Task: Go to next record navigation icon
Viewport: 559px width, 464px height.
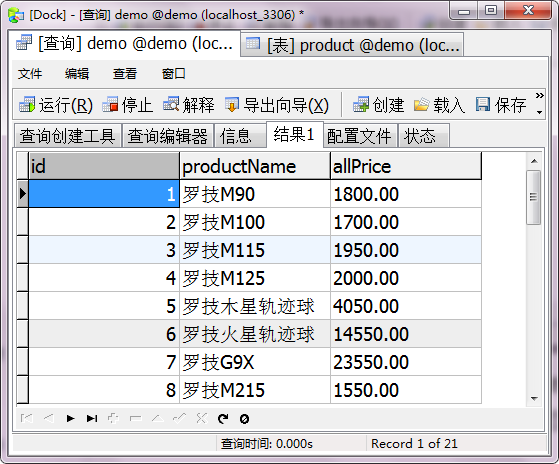Action: tap(71, 418)
